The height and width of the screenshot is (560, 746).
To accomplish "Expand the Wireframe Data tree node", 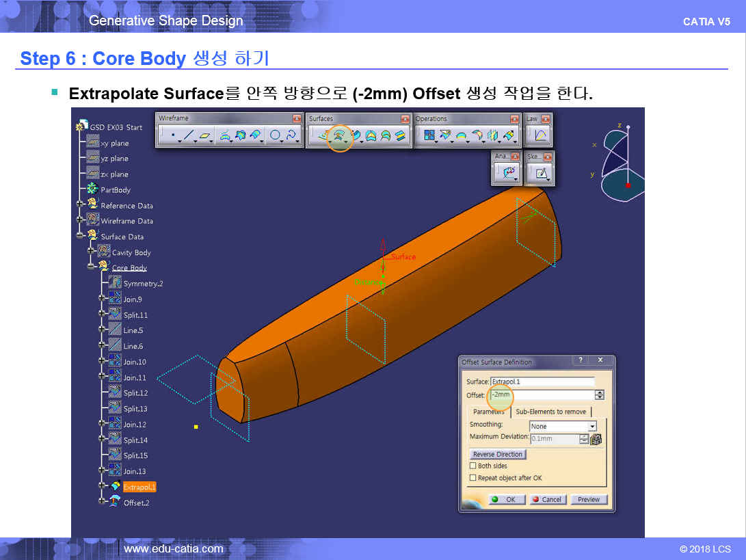I will 81,221.
